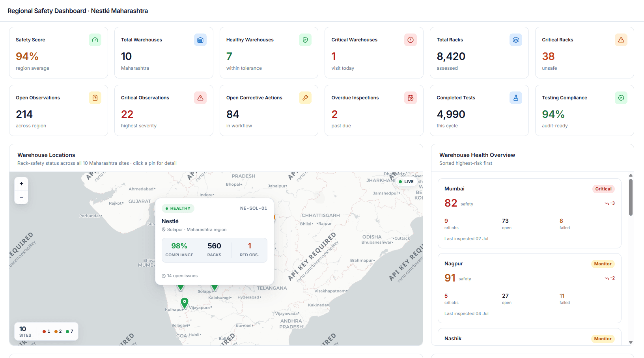Click Nagpur's 91 safety score

[450, 278]
